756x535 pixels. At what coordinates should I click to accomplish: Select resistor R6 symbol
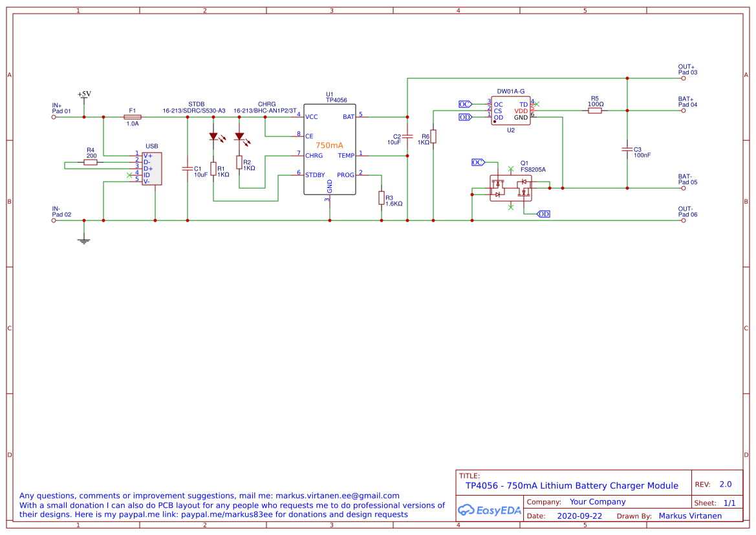[x=433, y=136]
